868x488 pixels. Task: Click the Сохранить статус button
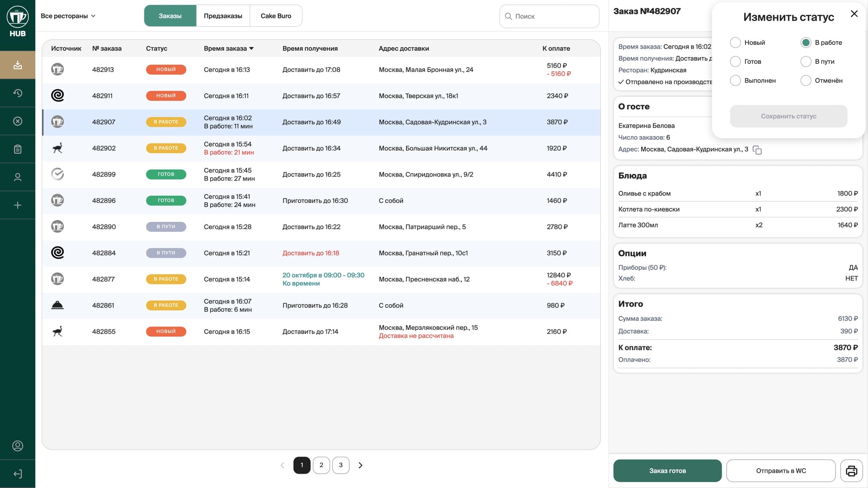(x=788, y=116)
